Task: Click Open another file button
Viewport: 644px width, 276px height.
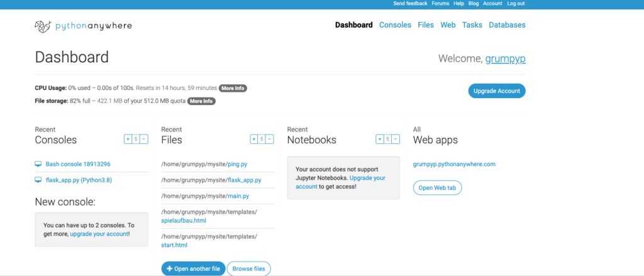Action: (192, 268)
